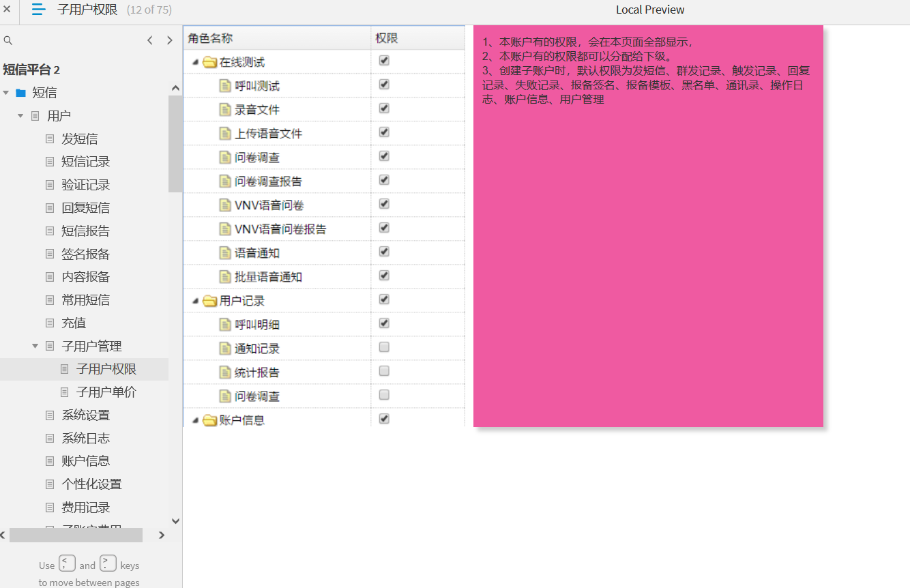Click the page icon beside 发短信
Viewport: 910px width, 588px height.
(x=50, y=139)
